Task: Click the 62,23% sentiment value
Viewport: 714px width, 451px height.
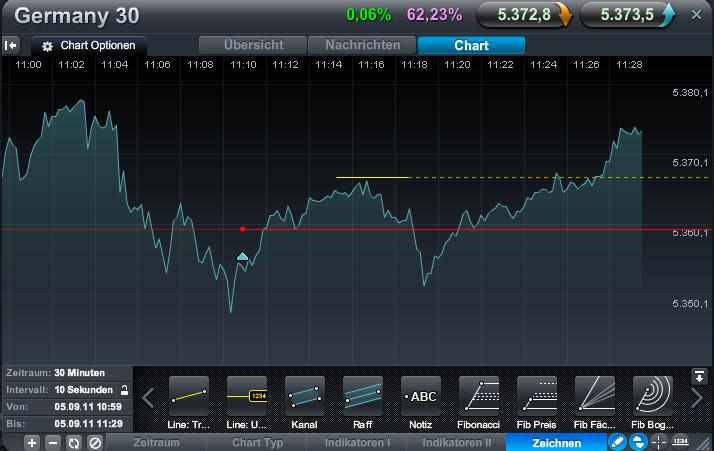Action: 434,15
